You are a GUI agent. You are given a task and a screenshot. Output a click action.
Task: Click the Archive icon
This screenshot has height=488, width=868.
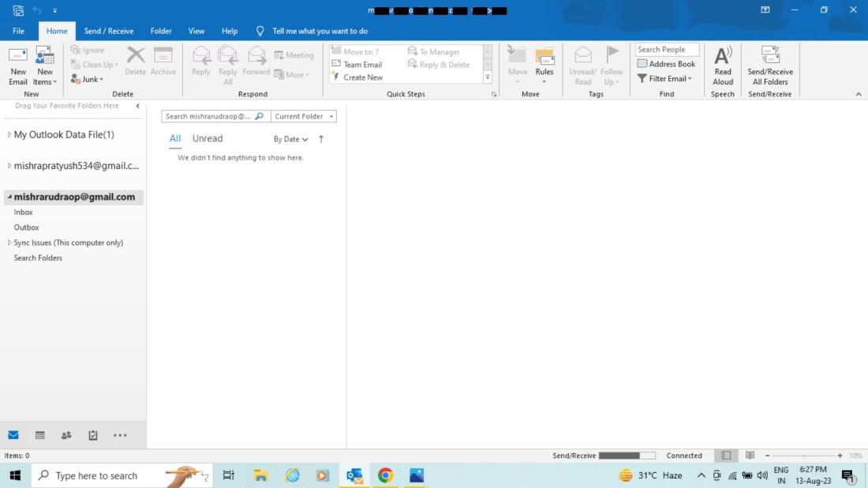[x=163, y=61]
